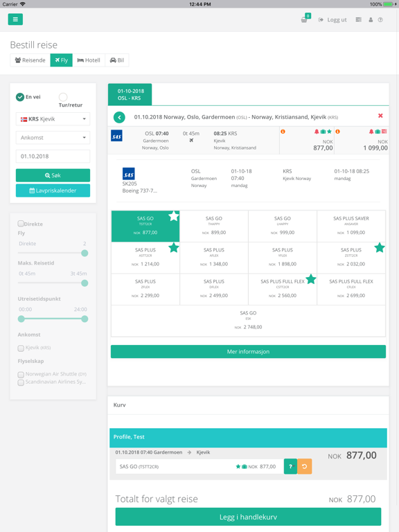Viewport: 399px width, 532px height.
Task: Select SAS PLUS ZFLEX 2 299,00 fare
Action: pyautogui.click(x=145, y=289)
